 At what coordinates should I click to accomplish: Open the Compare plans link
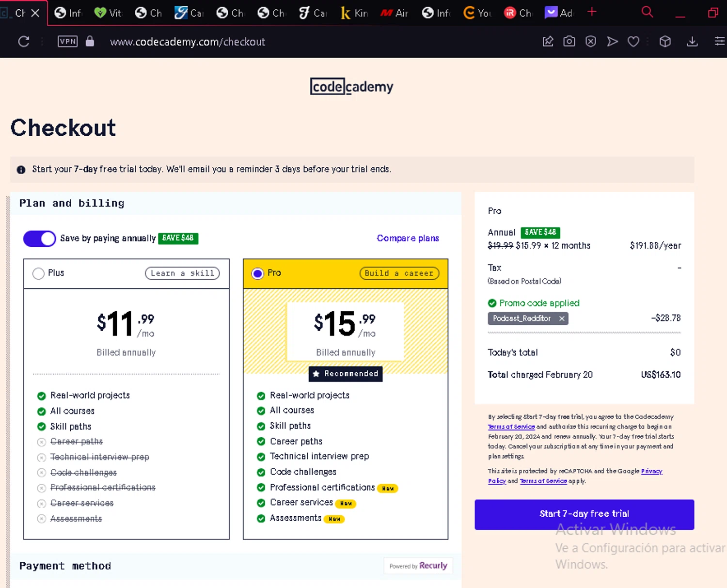[408, 238]
